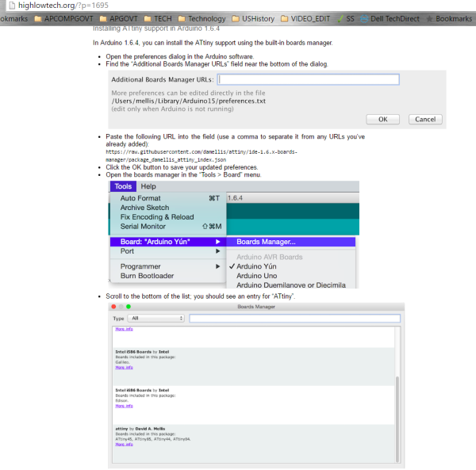Screen dimensions: 476x470
Task: Select the checked Arduino Yún board
Action: pos(291,266)
